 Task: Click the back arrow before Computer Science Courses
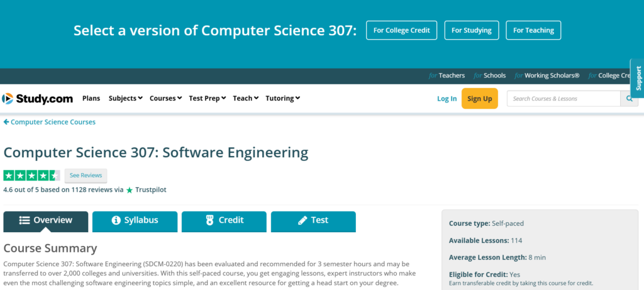[6, 122]
